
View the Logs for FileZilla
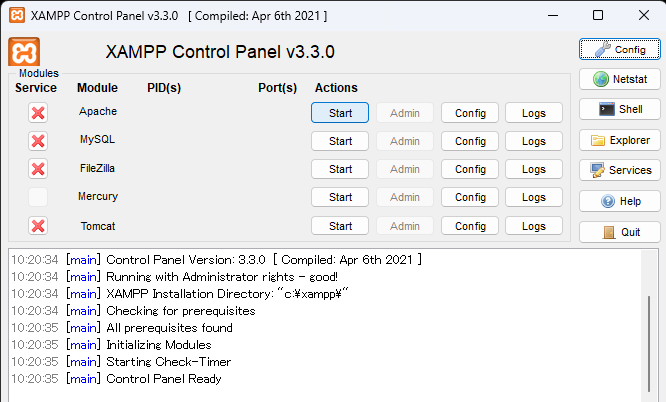[x=534, y=169]
